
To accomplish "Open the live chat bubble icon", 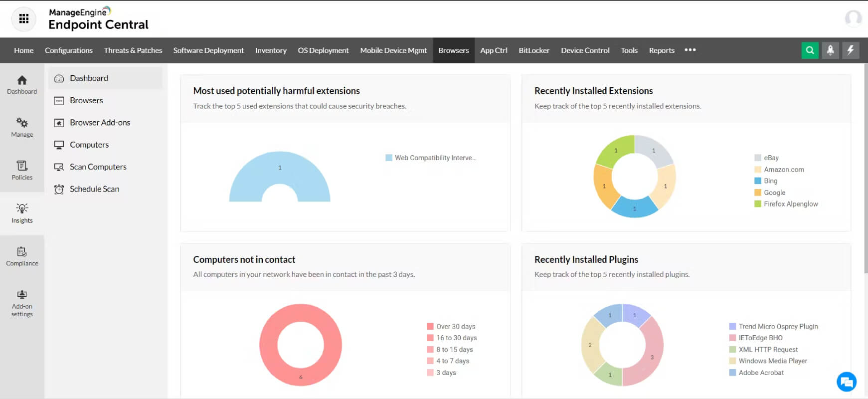I will pos(847,383).
